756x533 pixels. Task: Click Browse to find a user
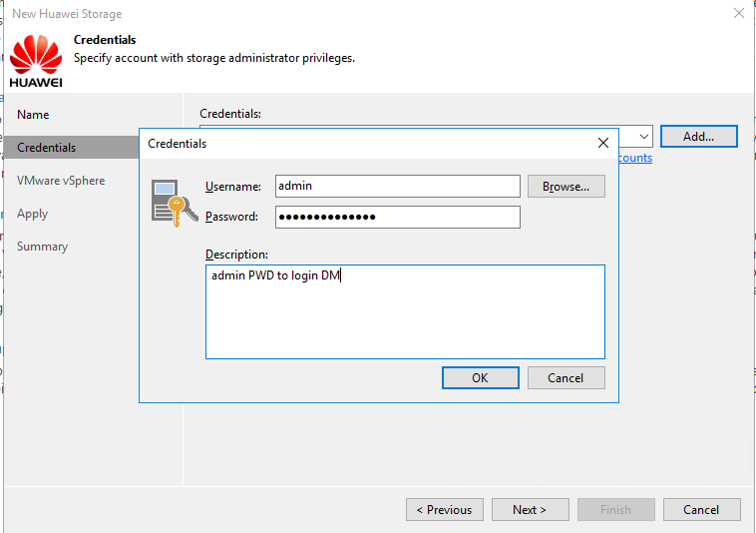[567, 187]
